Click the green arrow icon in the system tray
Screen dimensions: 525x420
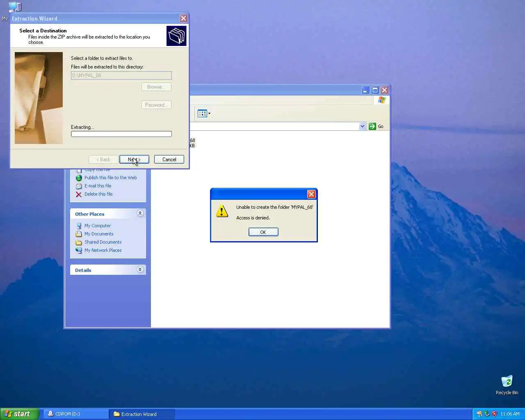[487, 414]
